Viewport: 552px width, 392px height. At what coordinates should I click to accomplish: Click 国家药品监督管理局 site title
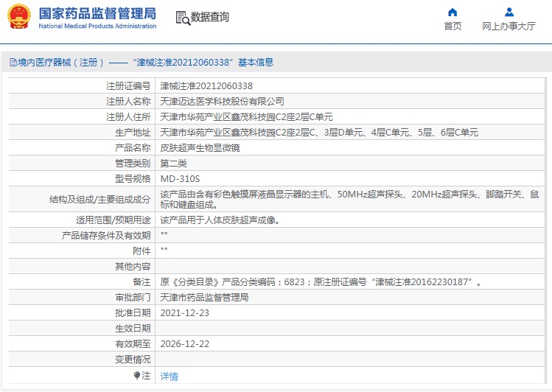[x=97, y=13]
